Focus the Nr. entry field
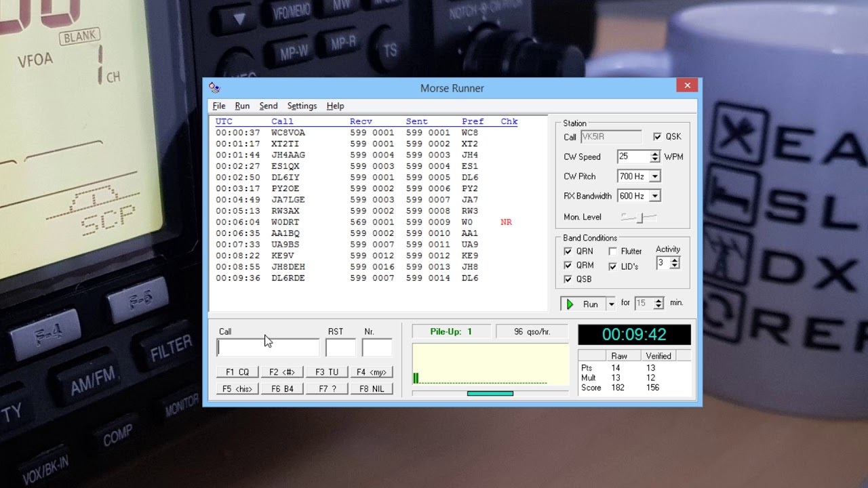The height and width of the screenshot is (488, 868). 377,348
